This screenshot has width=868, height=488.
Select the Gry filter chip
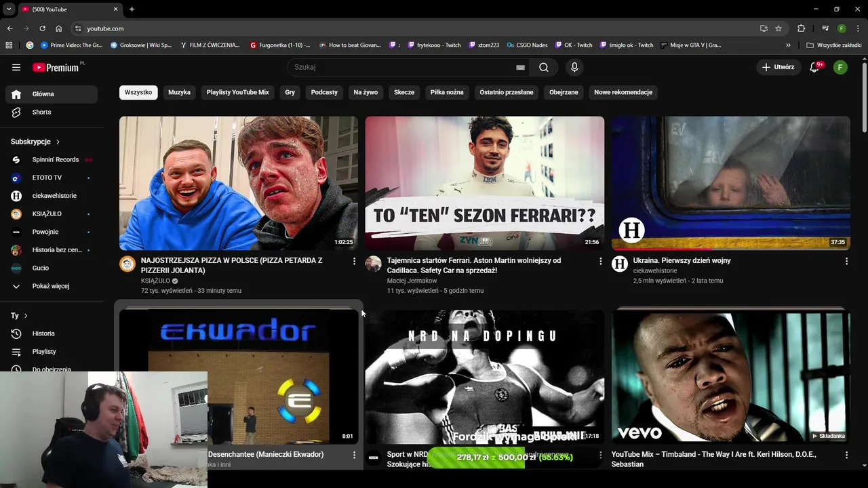pos(290,92)
